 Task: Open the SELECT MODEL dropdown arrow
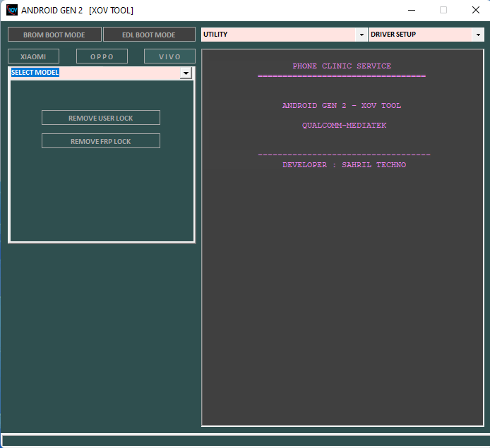(x=186, y=73)
